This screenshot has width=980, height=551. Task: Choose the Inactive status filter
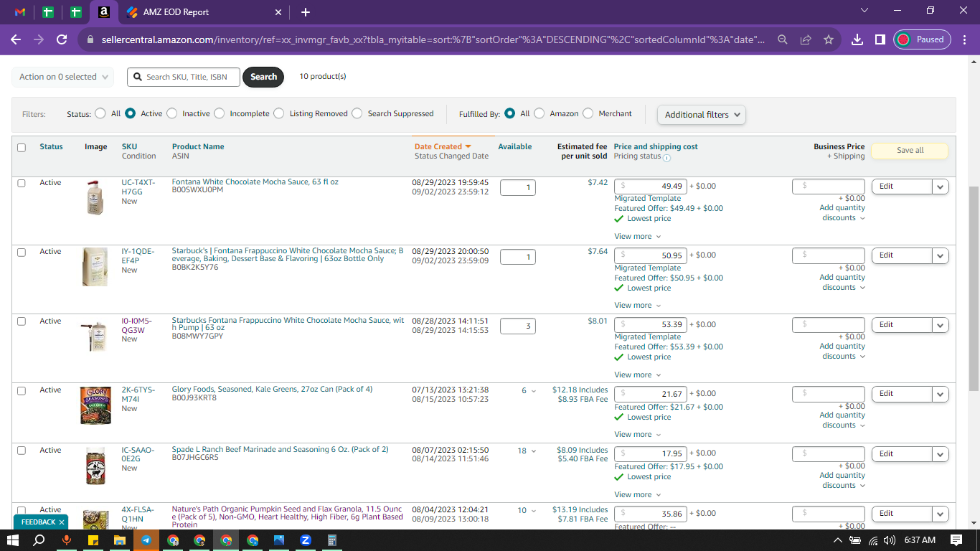point(171,113)
